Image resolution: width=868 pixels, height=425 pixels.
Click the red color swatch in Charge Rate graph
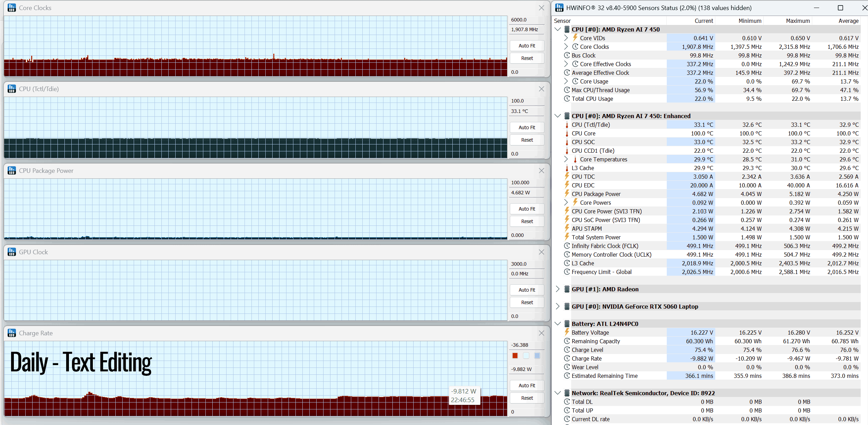(515, 355)
